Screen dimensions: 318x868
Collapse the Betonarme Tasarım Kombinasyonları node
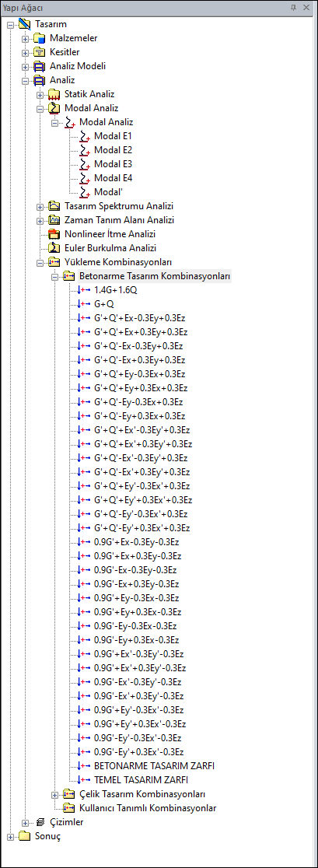tap(55, 276)
